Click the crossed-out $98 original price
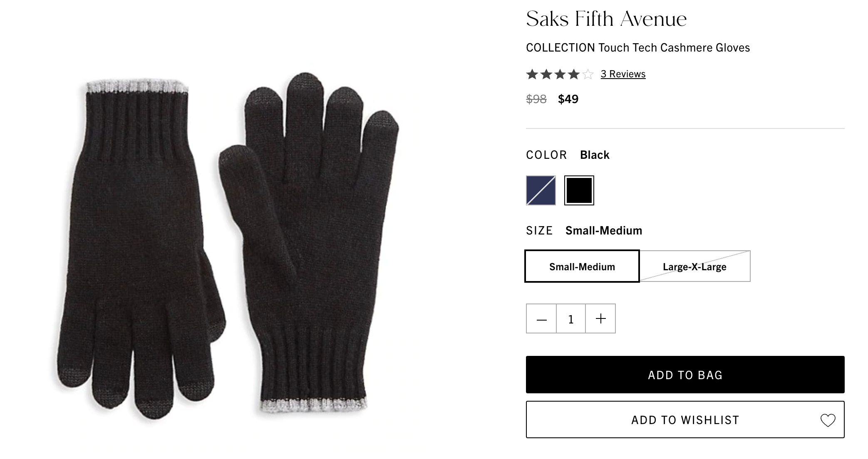 coord(536,99)
